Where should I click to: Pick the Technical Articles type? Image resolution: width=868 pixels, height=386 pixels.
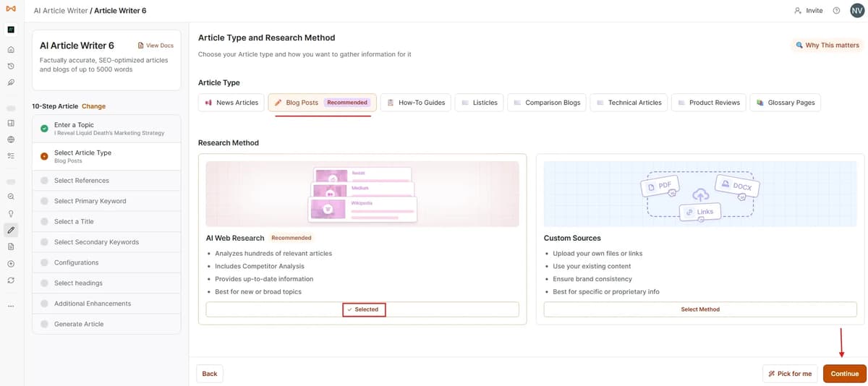pos(629,103)
